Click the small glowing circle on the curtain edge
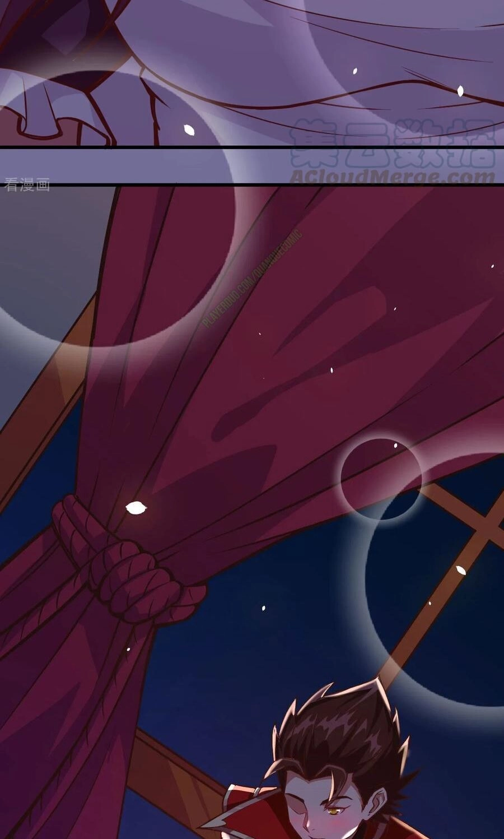Screen dimensions: 504x839 coord(381,478)
